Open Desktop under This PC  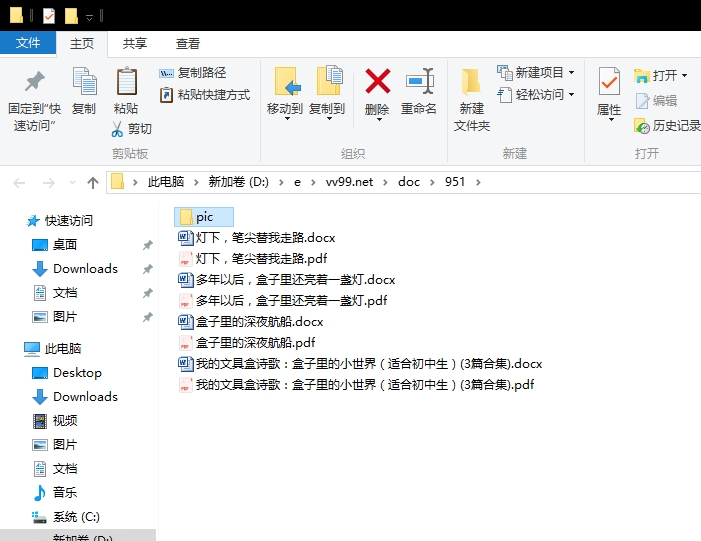[67, 372]
